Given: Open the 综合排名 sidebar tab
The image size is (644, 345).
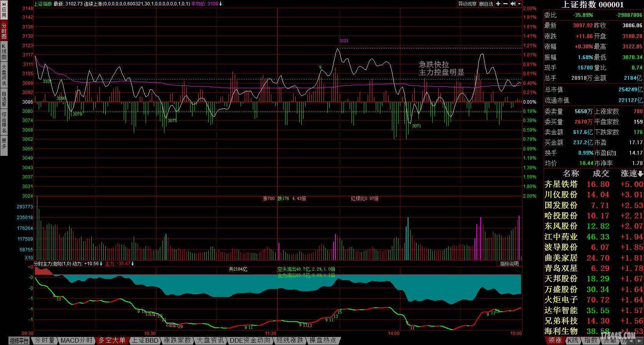Looking at the screenshot, I should (x=4, y=122).
